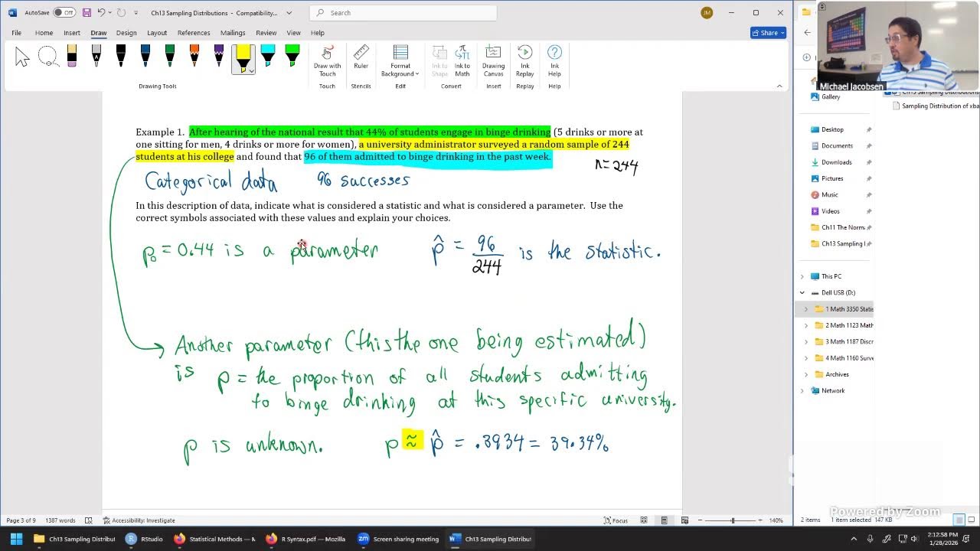Switch to the Insert tab
Screen dimensions: 980x551
tap(72, 33)
